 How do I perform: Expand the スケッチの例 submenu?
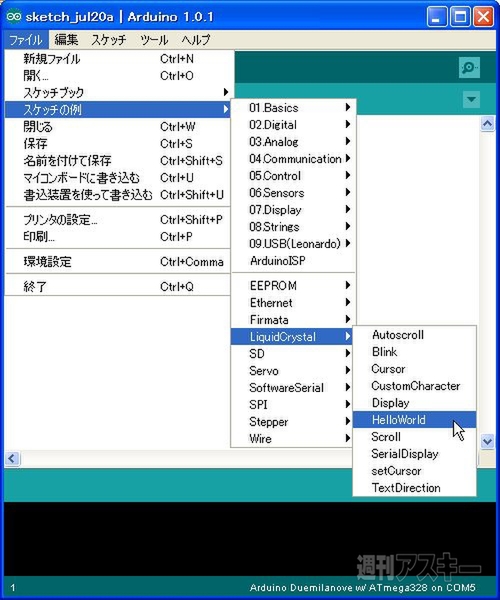[x=117, y=110]
